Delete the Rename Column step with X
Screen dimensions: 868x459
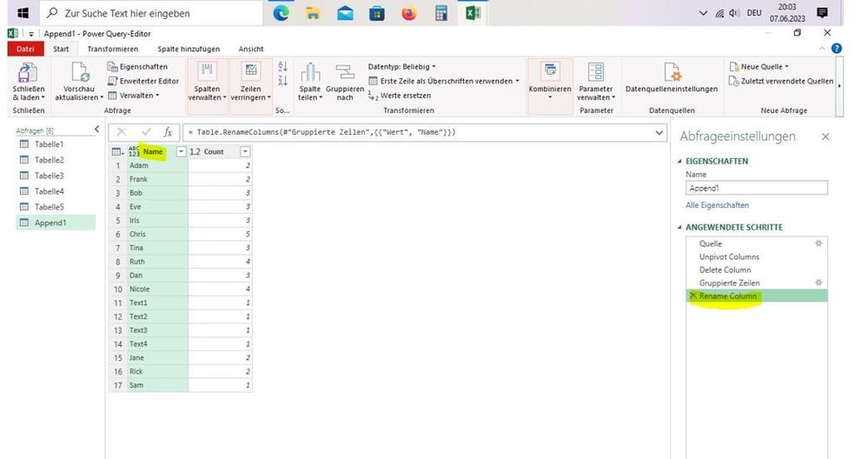[x=692, y=296]
